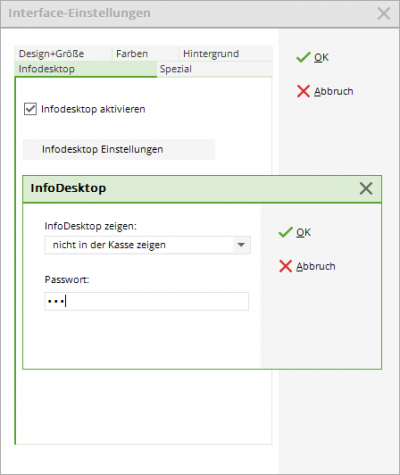
Task: Click the Abbruch text in the InfoDesktop dialog
Action: [x=316, y=266]
